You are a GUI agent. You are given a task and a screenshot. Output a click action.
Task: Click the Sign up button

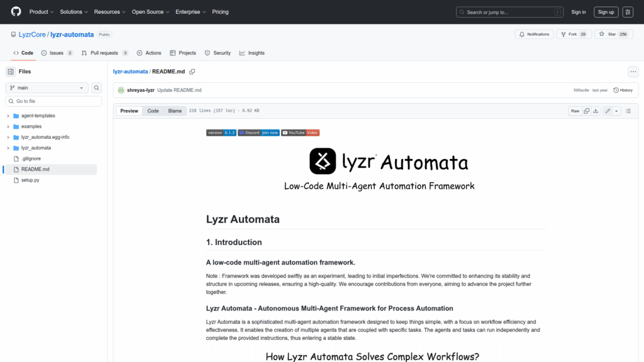606,12
